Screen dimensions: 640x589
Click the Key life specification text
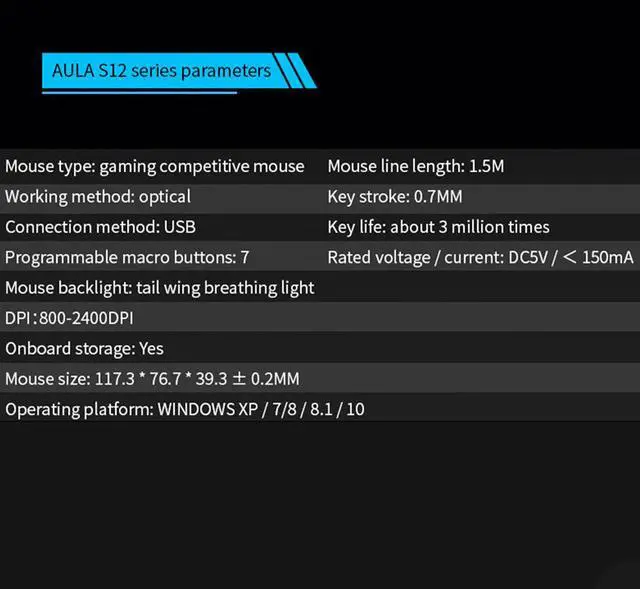click(438, 227)
